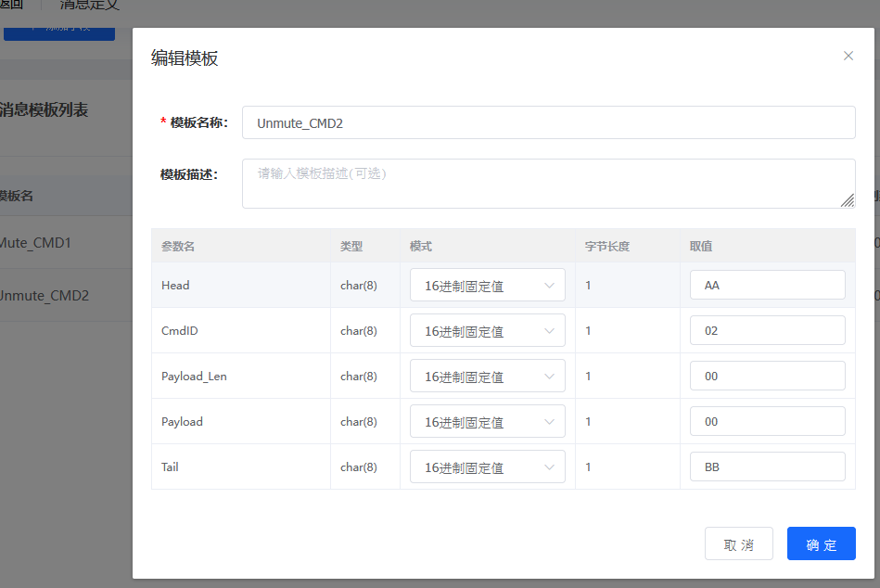The height and width of the screenshot is (588, 880).
Task: Edit the CmdID value field showing 02
Action: coord(767,330)
